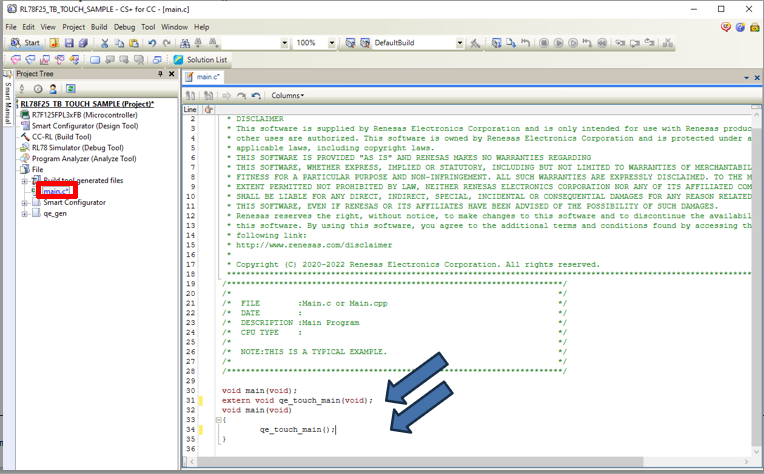Click the Cut scissors icon

pyautogui.click(x=105, y=43)
